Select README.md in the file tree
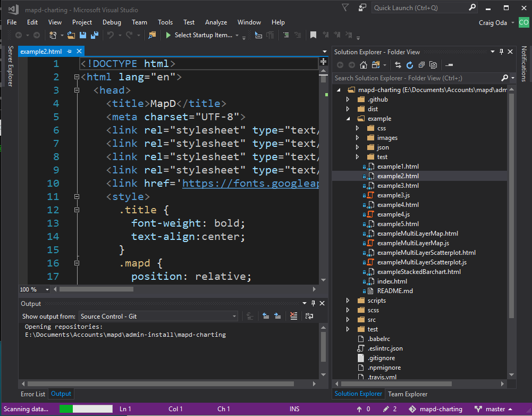 [x=395, y=291]
